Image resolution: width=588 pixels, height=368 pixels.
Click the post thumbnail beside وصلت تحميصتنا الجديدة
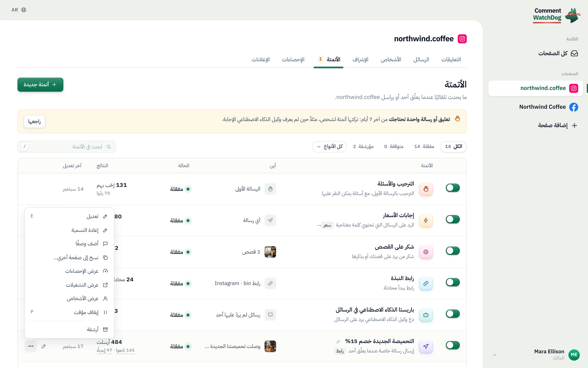[x=270, y=346]
